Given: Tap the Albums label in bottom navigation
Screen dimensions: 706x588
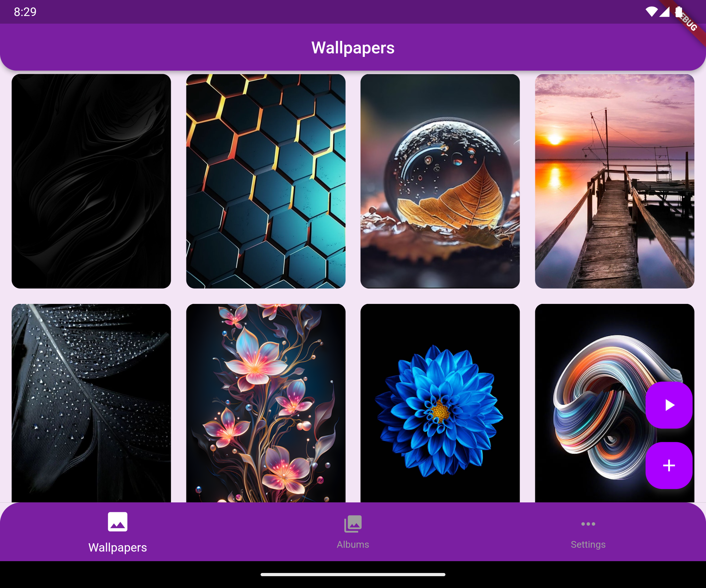Looking at the screenshot, I should (x=353, y=544).
